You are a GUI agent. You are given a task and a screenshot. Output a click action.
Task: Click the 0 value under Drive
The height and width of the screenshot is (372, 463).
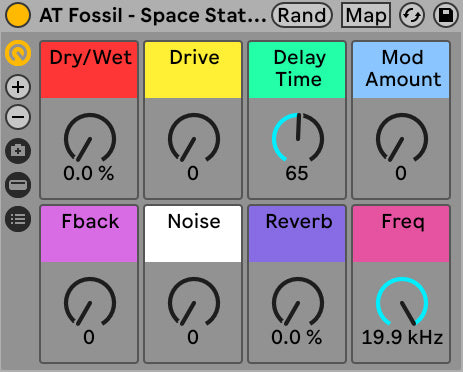(x=193, y=173)
